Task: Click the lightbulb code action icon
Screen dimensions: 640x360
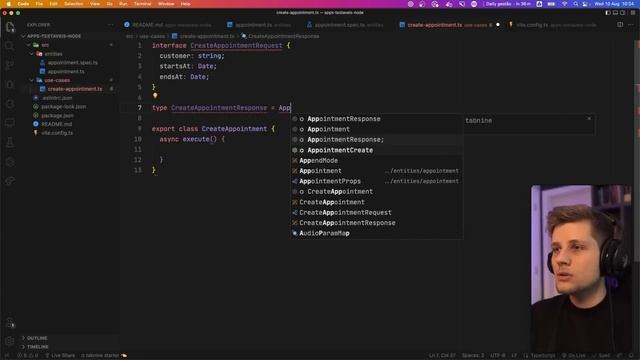Action: click(x=155, y=96)
